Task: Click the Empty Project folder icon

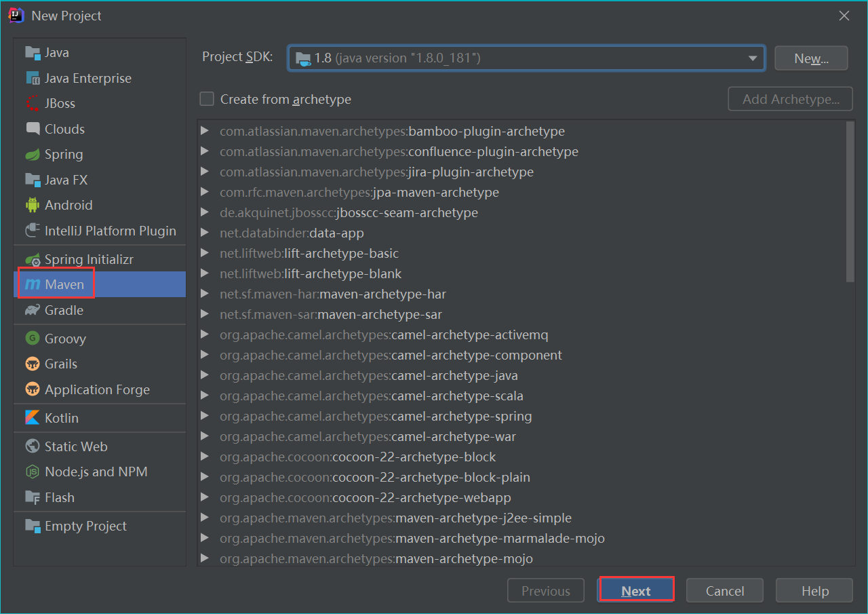Action: click(33, 526)
